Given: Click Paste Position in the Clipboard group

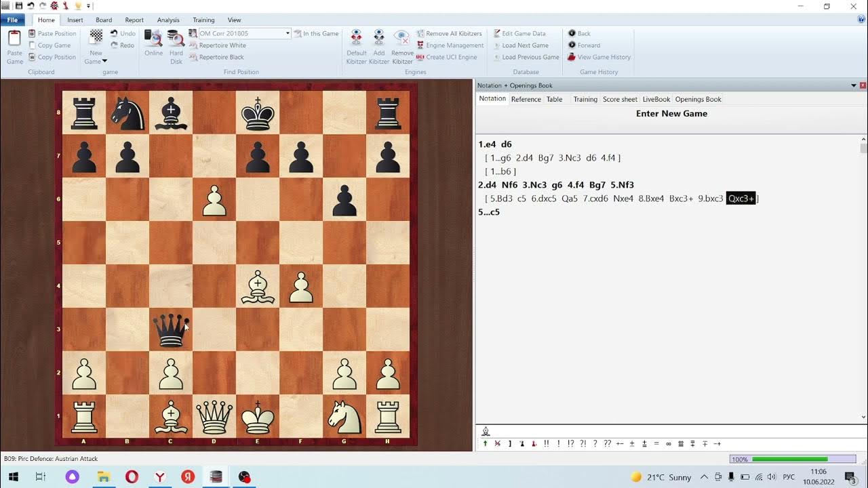Looking at the screenshot, I should pos(52,33).
